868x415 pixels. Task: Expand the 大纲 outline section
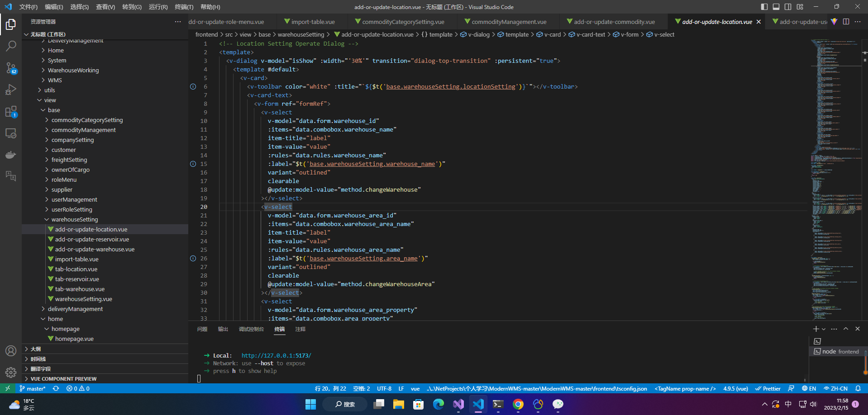[105, 349]
